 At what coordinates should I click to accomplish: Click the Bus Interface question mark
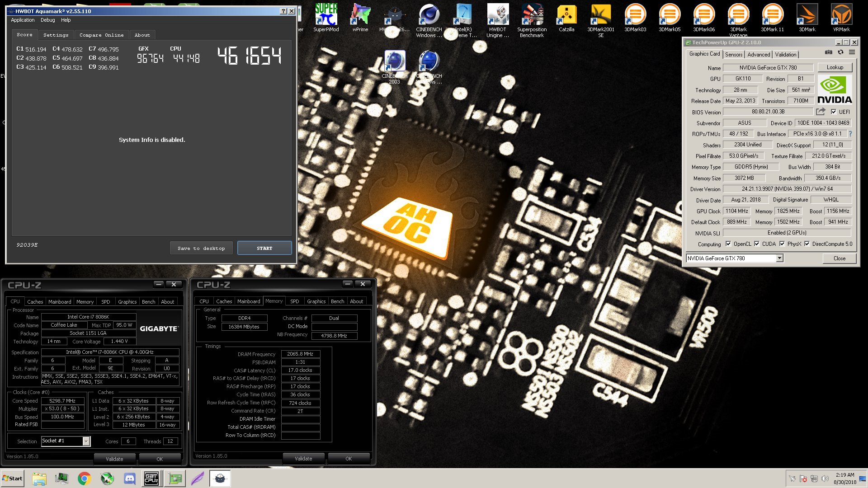pos(850,134)
